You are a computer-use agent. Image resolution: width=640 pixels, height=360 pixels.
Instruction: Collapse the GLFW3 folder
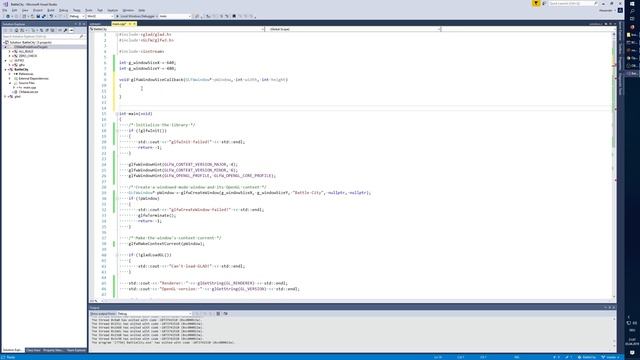[x=6, y=60]
